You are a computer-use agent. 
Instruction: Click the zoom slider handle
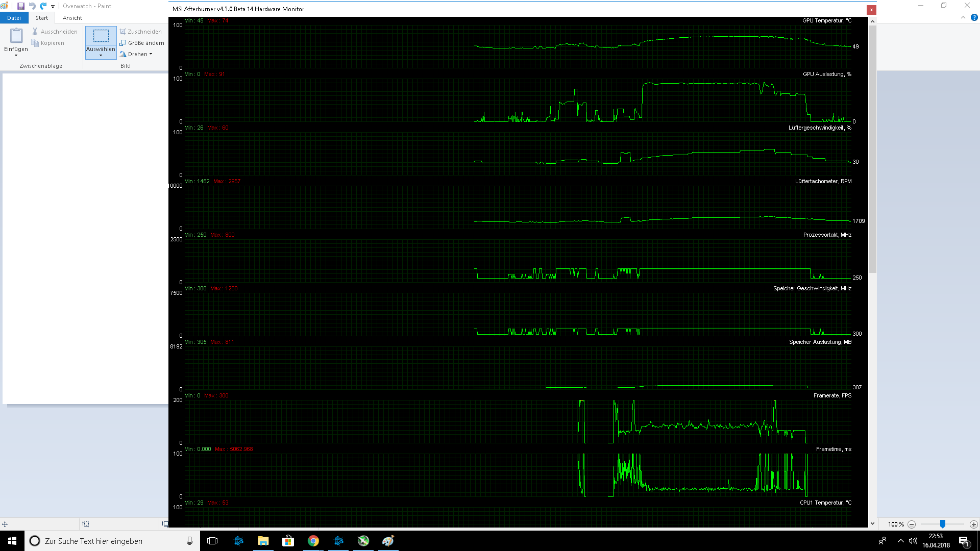(942, 524)
